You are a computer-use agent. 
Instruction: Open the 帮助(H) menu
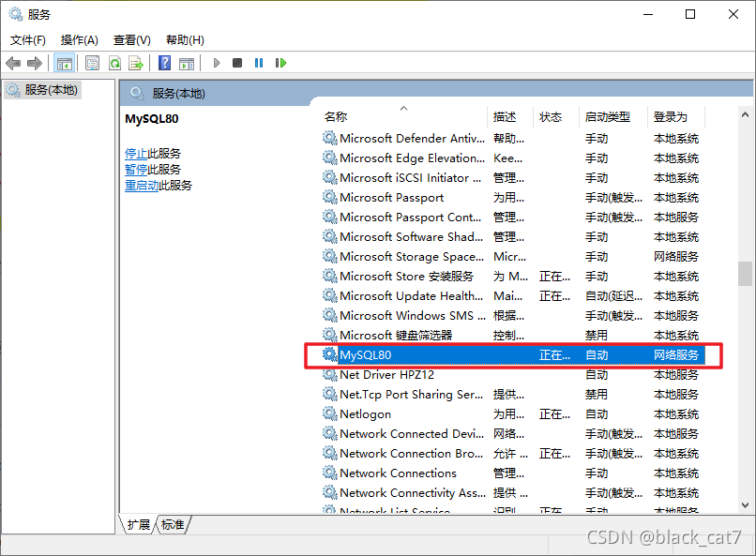(185, 40)
